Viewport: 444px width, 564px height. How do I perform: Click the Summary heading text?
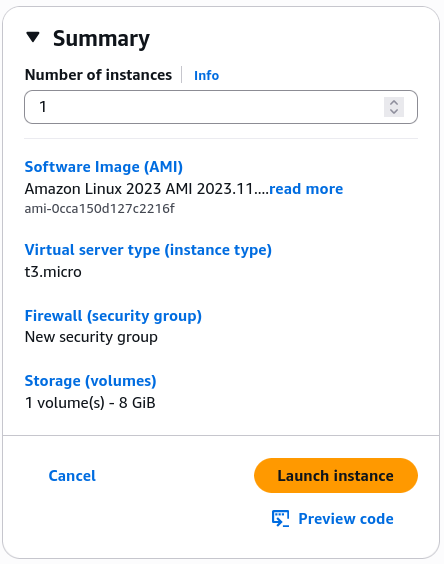click(101, 38)
